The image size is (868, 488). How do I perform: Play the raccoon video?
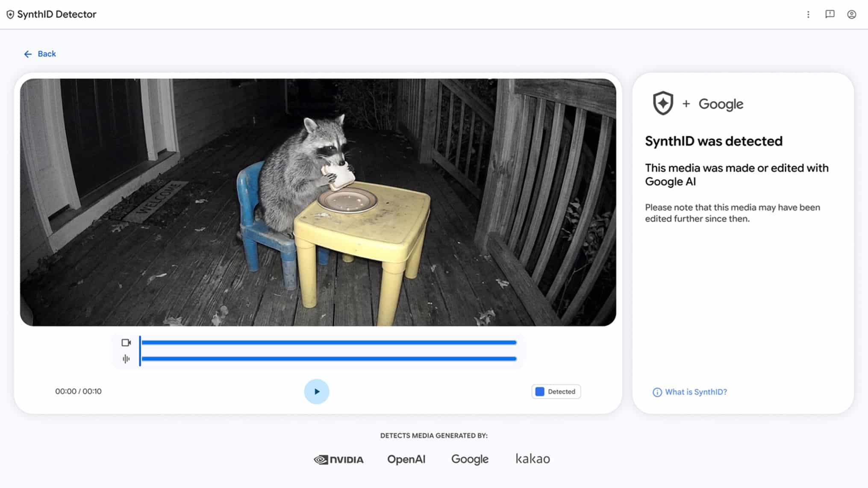(317, 391)
